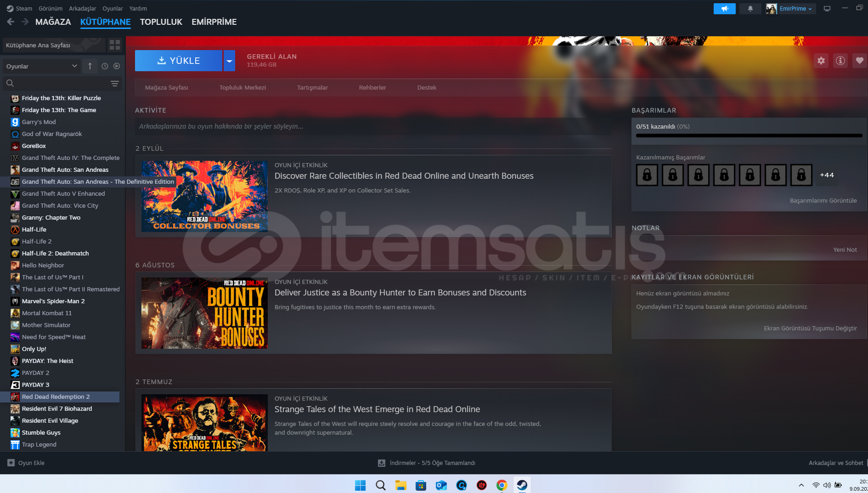
Task: Show +44 more achievements
Action: (827, 175)
